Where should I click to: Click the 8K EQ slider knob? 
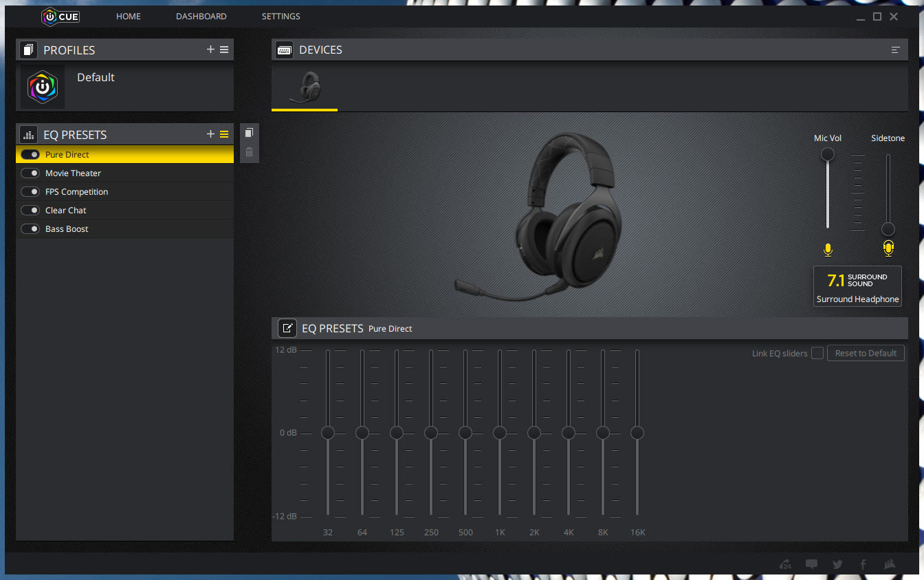click(603, 433)
